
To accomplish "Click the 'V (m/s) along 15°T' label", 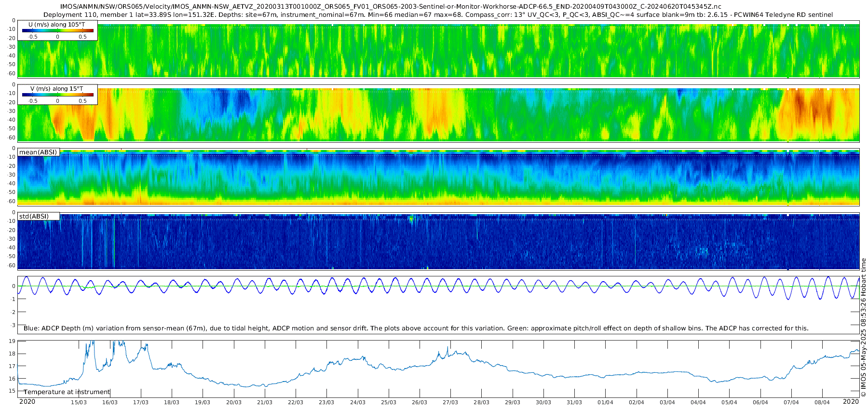I will (57, 88).
